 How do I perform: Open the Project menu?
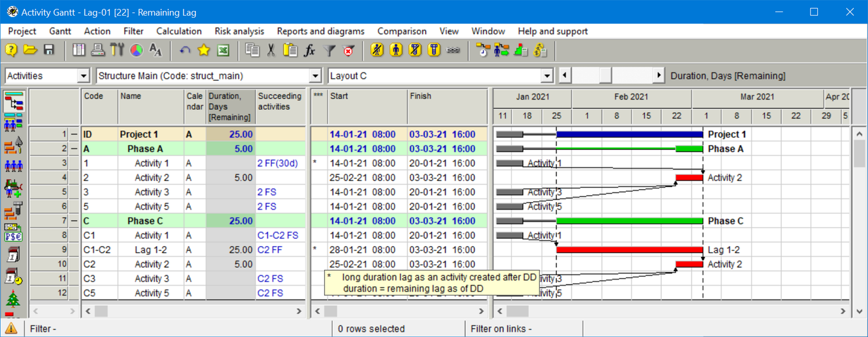[x=22, y=31]
